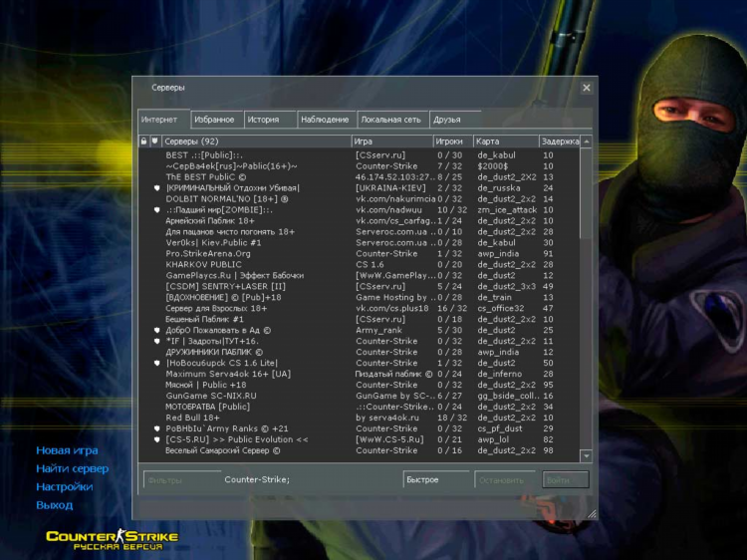The width and height of the screenshot is (747, 560).
Task: Click map name gg_bside_coll..
Action: (x=509, y=397)
